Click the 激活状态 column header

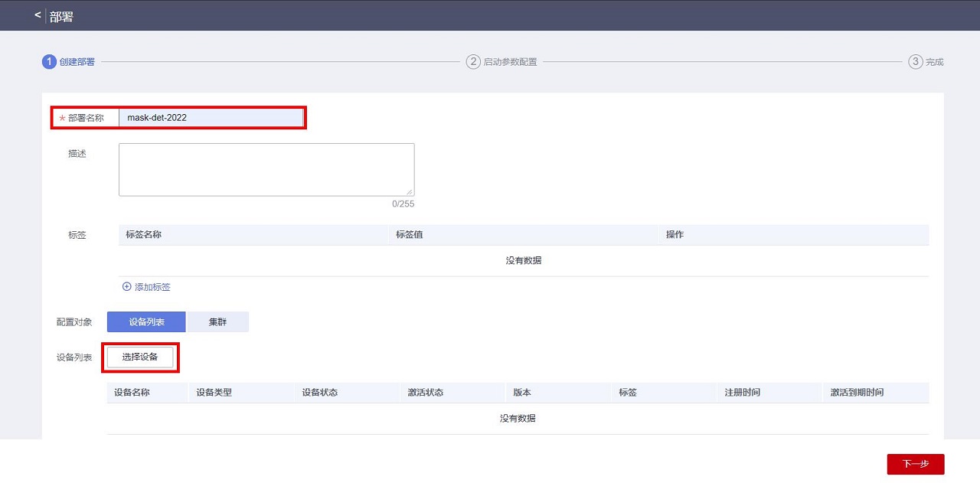click(426, 393)
